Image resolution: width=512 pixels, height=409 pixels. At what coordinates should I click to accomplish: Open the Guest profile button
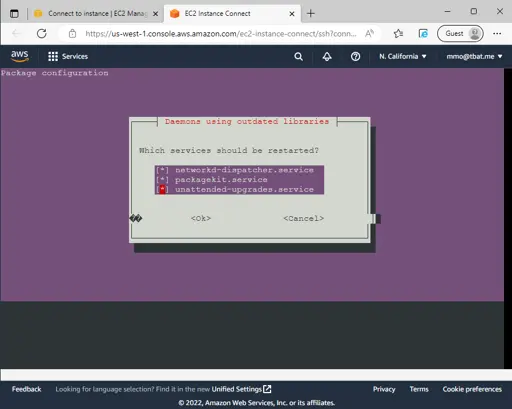[x=460, y=33]
